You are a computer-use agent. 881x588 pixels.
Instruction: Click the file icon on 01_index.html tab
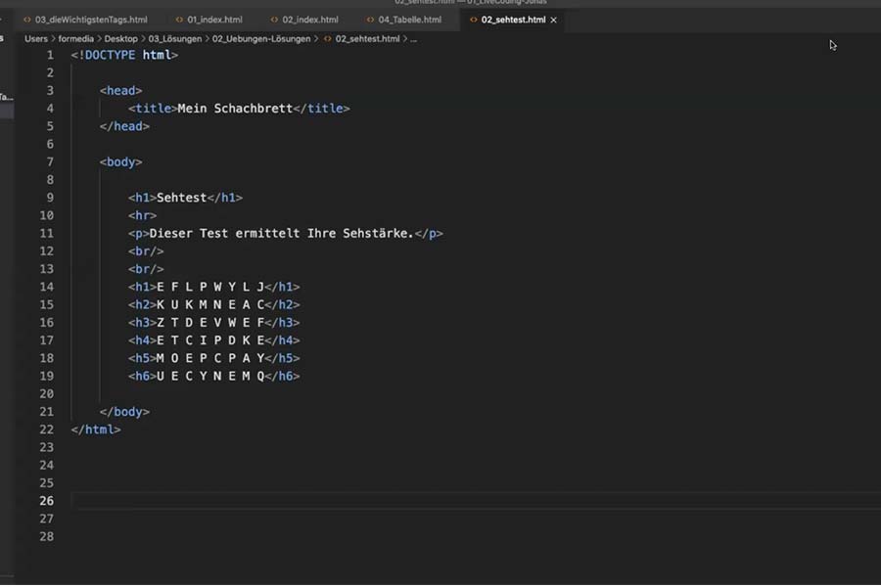179,20
